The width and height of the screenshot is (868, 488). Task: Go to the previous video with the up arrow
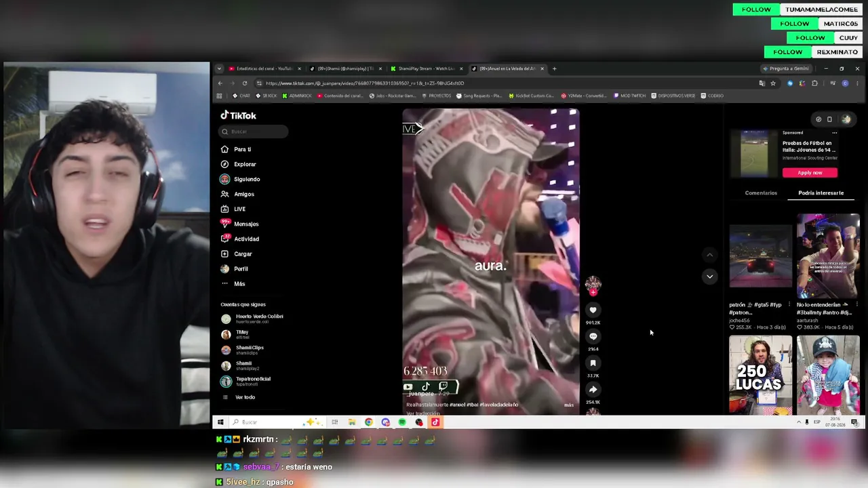(x=709, y=255)
